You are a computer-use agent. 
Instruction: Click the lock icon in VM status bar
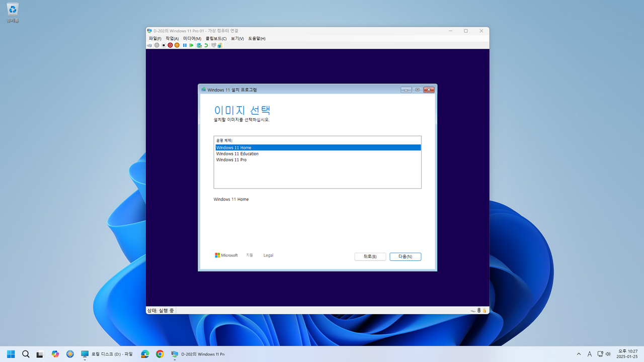[485, 311]
